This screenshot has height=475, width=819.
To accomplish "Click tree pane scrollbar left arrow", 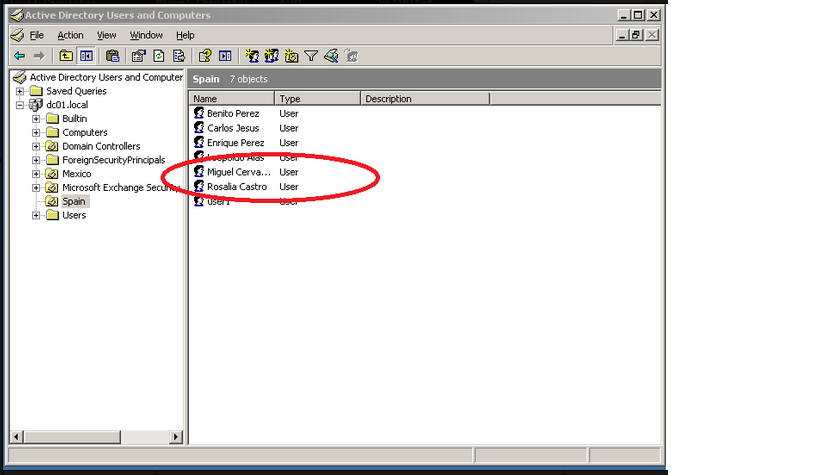I will pyautogui.click(x=16, y=437).
